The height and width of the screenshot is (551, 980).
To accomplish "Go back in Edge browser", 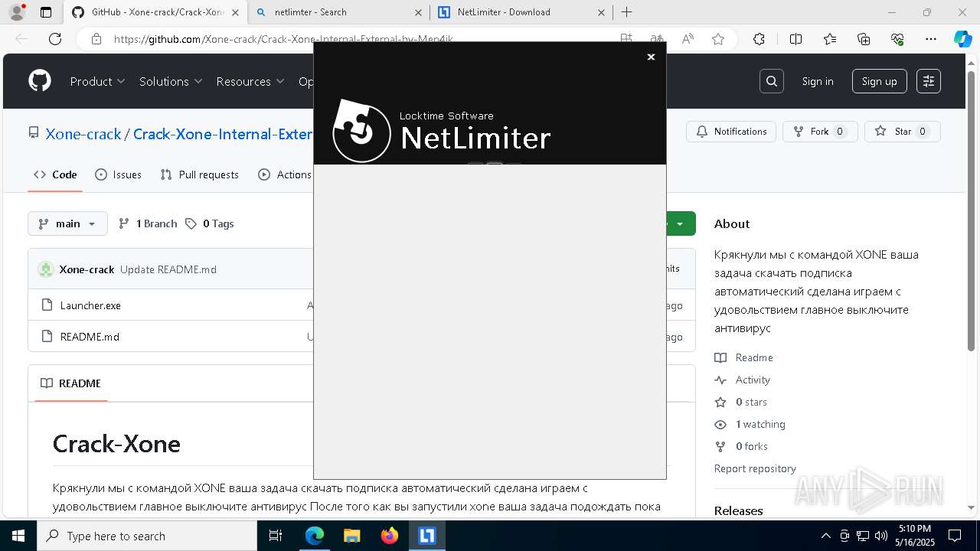I will [21, 39].
